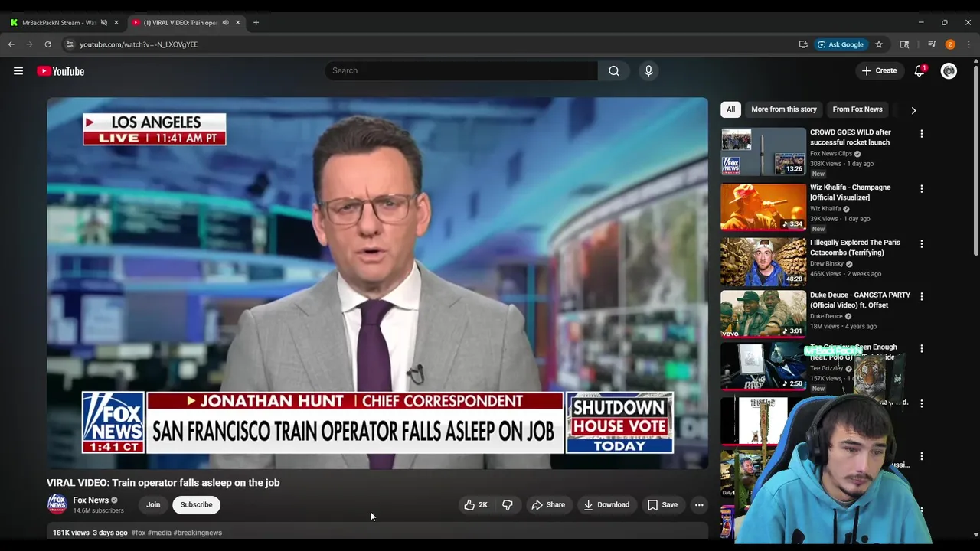Viewport: 980px width, 551px height.
Task: Open Wiz Khalifa Champagne thumbnail
Action: coord(763,207)
